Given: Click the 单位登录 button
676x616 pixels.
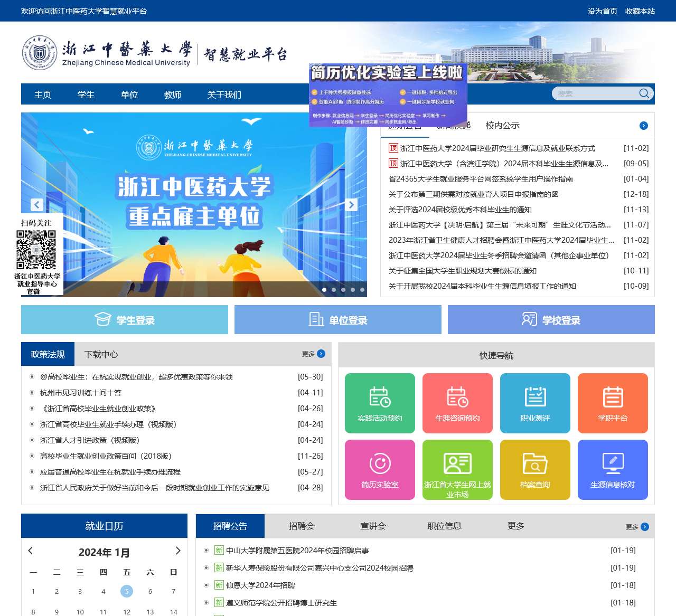Looking at the screenshot, I should (338, 320).
